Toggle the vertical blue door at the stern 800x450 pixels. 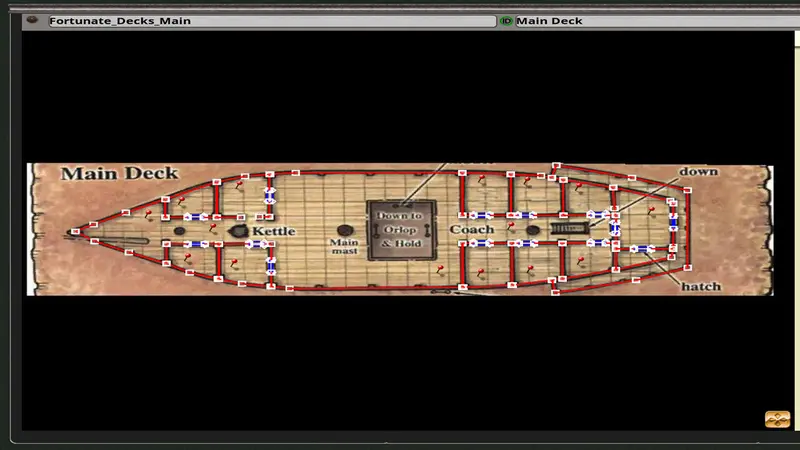coord(673,221)
